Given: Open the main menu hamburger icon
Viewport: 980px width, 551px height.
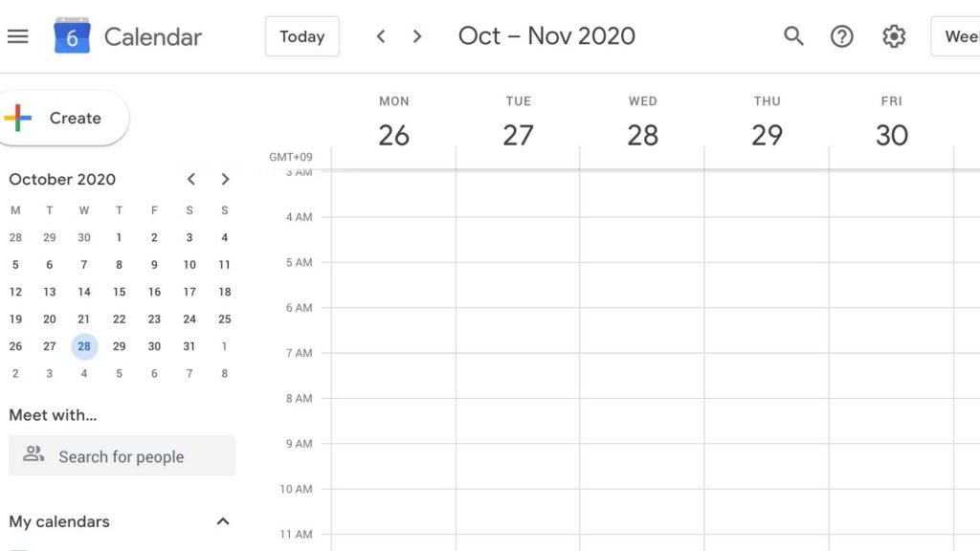Looking at the screenshot, I should pos(18,36).
